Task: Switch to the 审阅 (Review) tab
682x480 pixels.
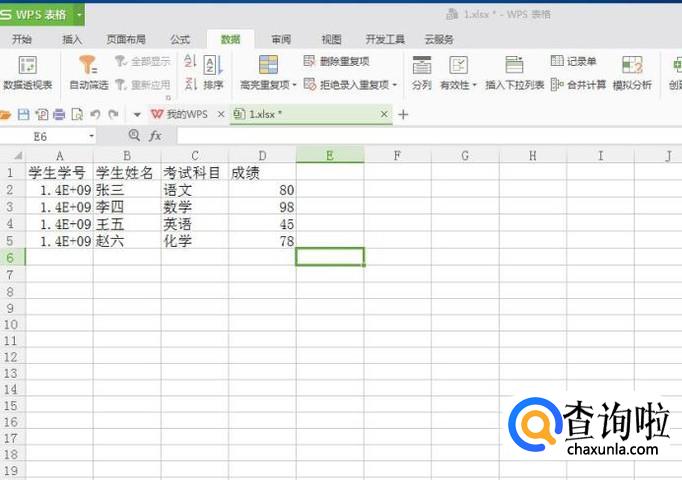Action: coord(281,40)
